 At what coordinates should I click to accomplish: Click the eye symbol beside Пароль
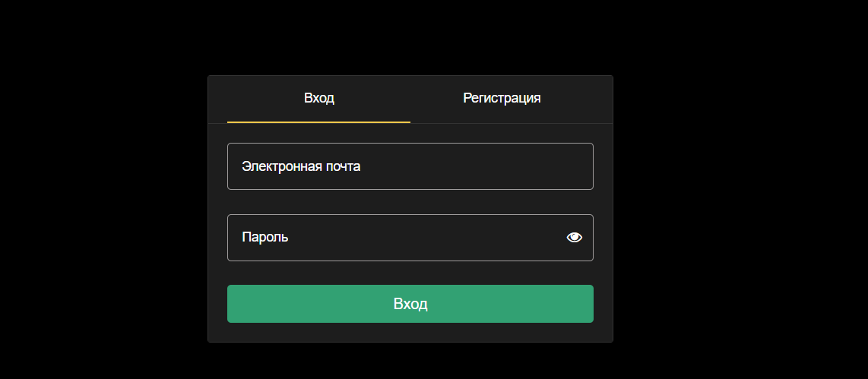574,238
